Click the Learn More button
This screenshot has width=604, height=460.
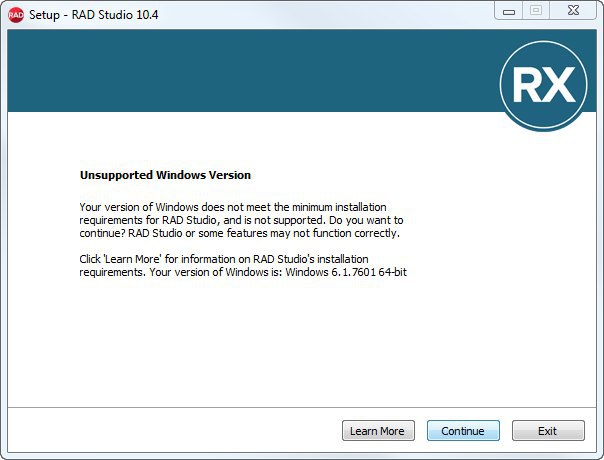[378, 430]
